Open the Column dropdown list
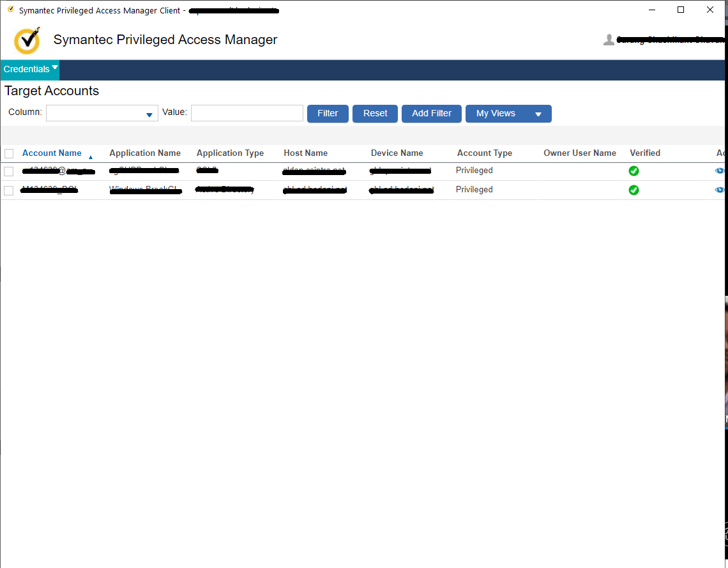The height and width of the screenshot is (568, 728). [x=149, y=114]
